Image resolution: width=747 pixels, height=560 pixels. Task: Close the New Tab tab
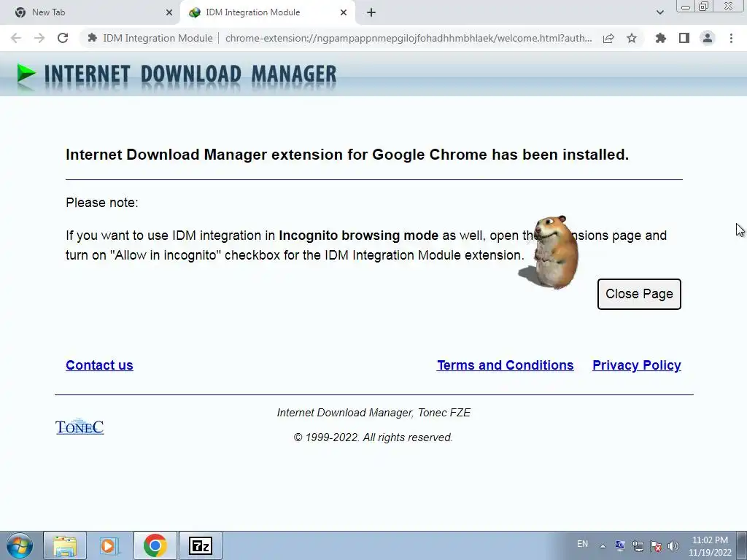coord(169,12)
